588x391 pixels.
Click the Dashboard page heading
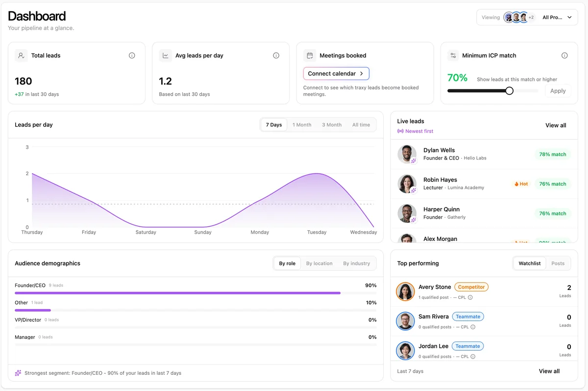click(37, 16)
